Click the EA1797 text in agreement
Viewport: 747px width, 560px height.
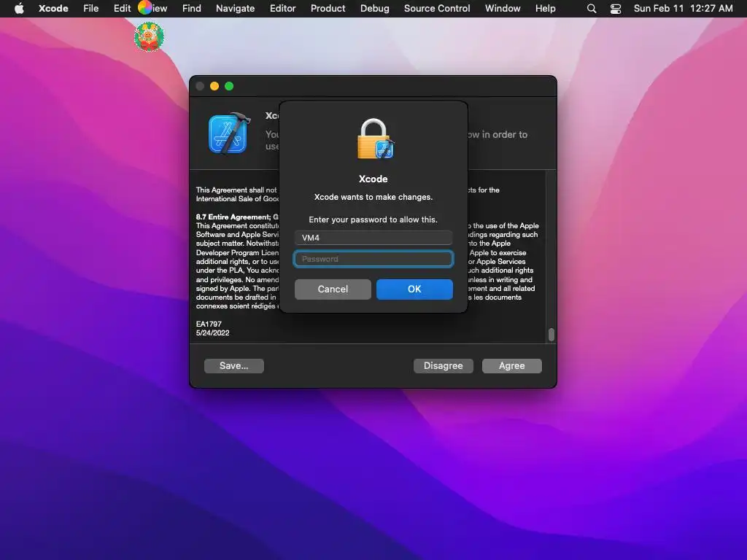pyautogui.click(x=209, y=324)
